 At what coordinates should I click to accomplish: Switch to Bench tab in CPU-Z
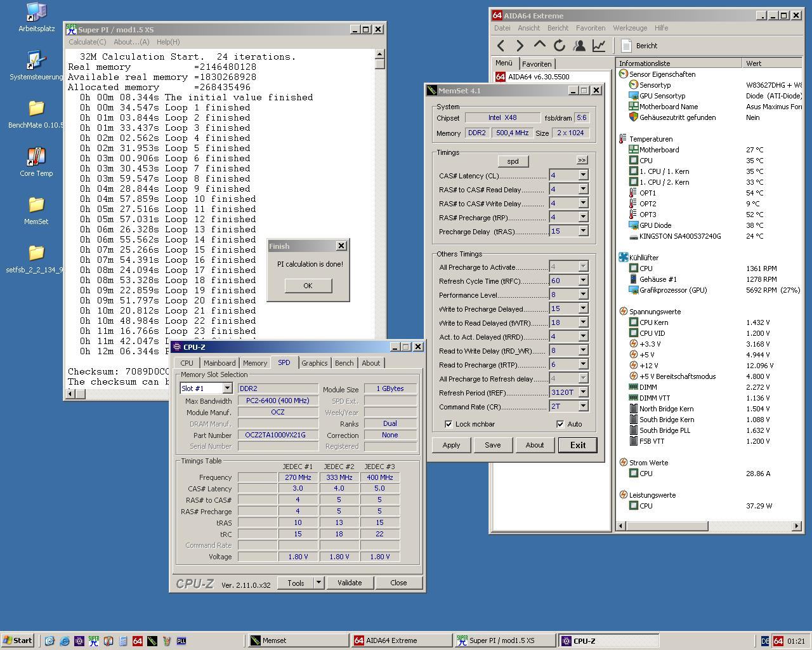click(344, 363)
